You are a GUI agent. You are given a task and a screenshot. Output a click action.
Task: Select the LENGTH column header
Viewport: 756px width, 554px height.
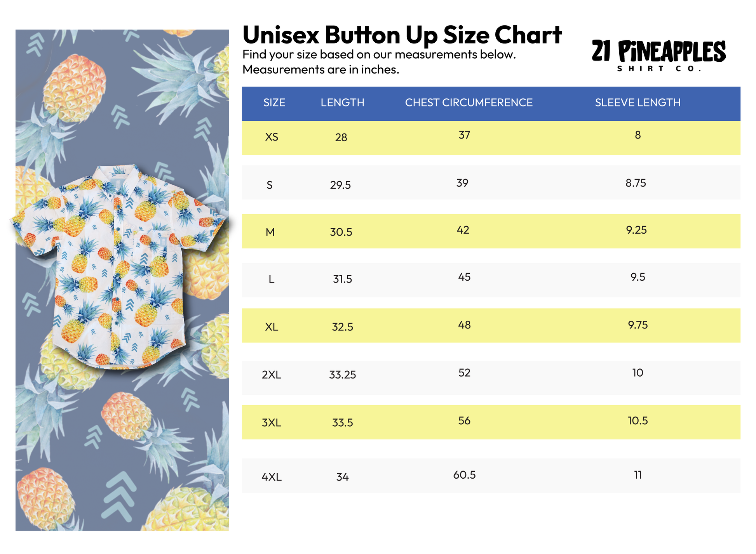coord(342,102)
